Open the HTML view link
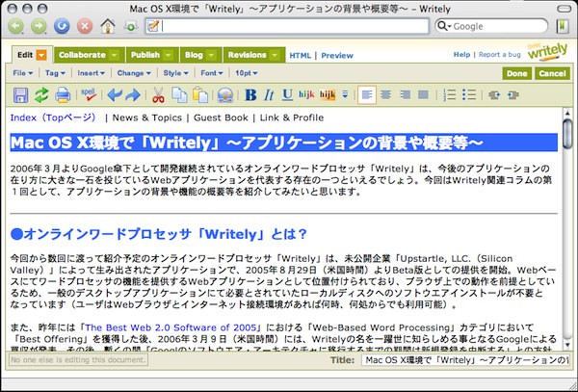578x392 pixels. [300, 55]
